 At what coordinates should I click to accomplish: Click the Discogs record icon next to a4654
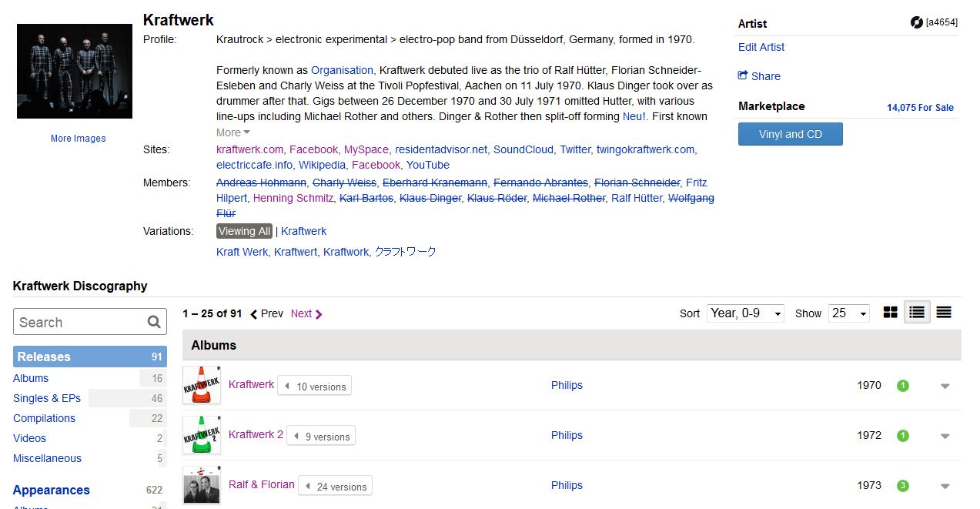tap(916, 22)
